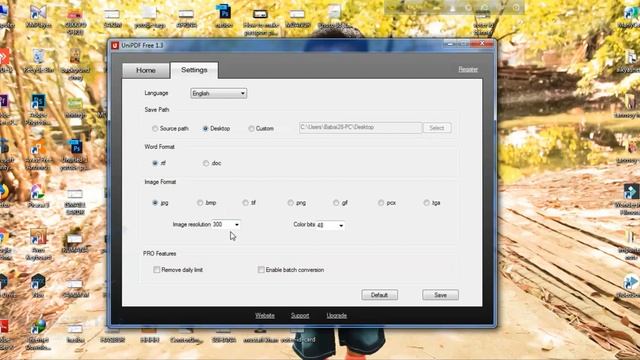Screen dimensions: 640x360
Task: Pick bmp image format
Action: pos(207,203)
